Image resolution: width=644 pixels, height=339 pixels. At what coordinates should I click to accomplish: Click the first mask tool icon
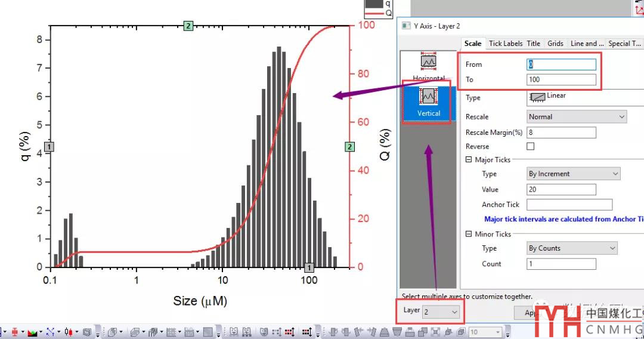tap(234, 331)
